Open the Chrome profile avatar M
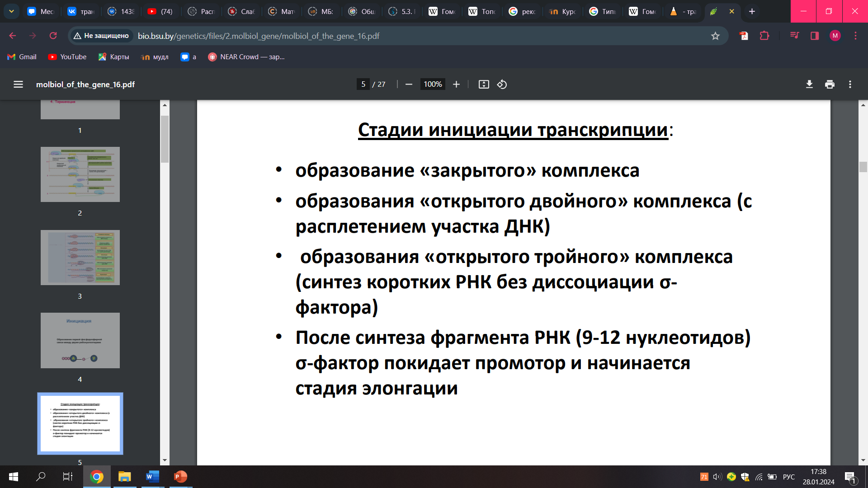 (835, 36)
